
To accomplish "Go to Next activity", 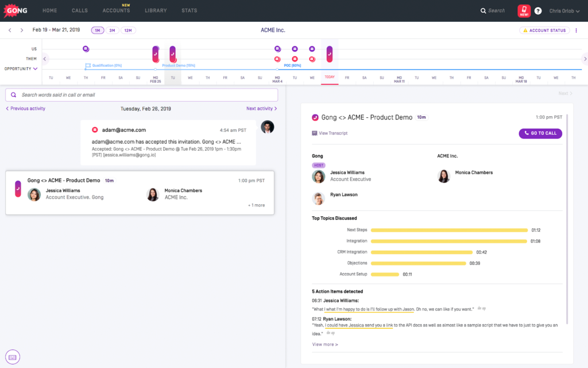I will (x=262, y=109).
